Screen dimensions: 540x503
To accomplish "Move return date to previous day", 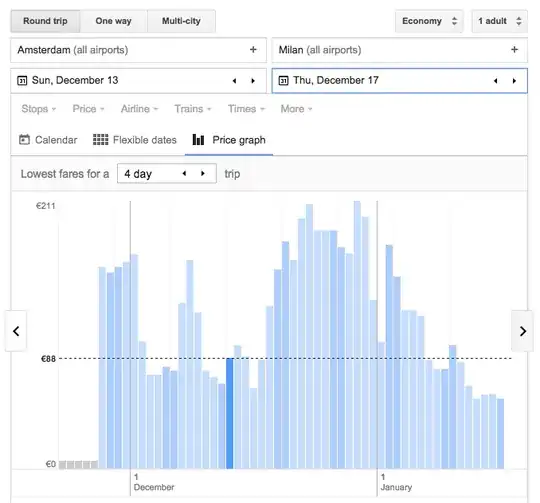I will pyautogui.click(x=496, y=81).
